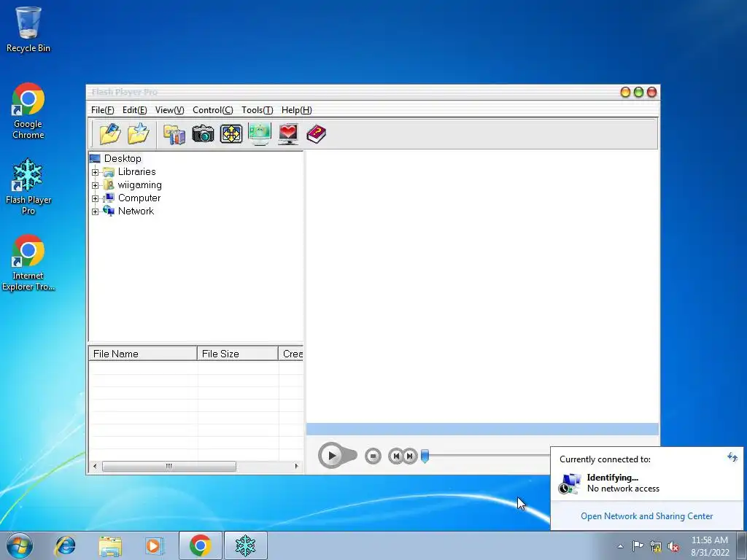Screen dimensions: 747x560
Task: Click the Flash Player Pro taskbar button
Action: click(245, 545)
